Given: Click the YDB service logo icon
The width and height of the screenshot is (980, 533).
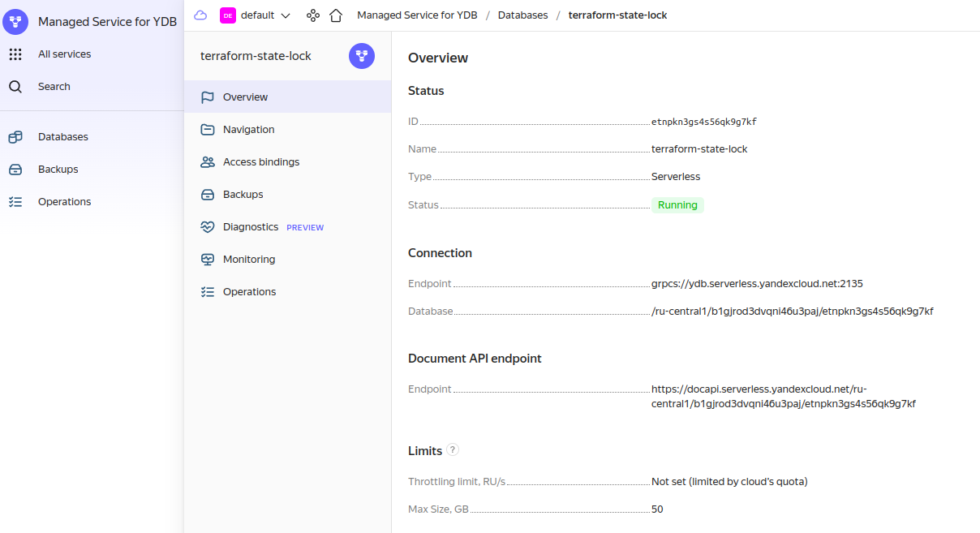Looking at the screenshot, I should point(15,22).
